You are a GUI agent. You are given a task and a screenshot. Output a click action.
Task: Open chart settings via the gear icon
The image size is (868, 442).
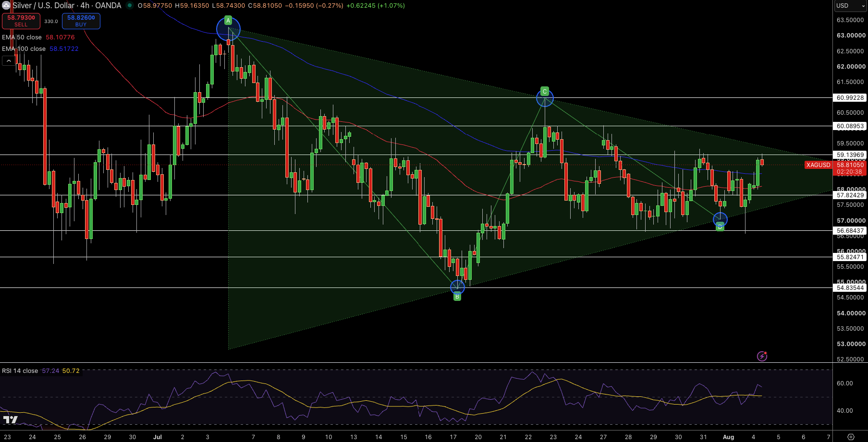tap(851, 437)
